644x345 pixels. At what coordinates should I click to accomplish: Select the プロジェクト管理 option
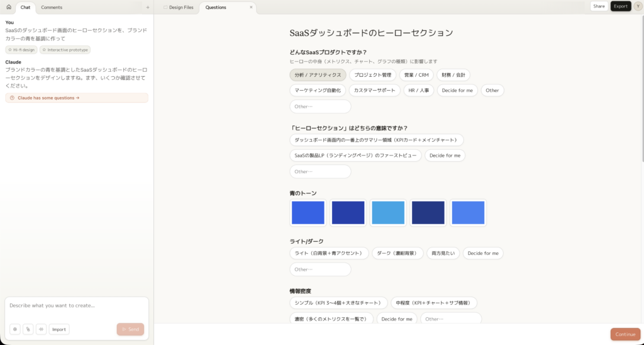[372, 75]
